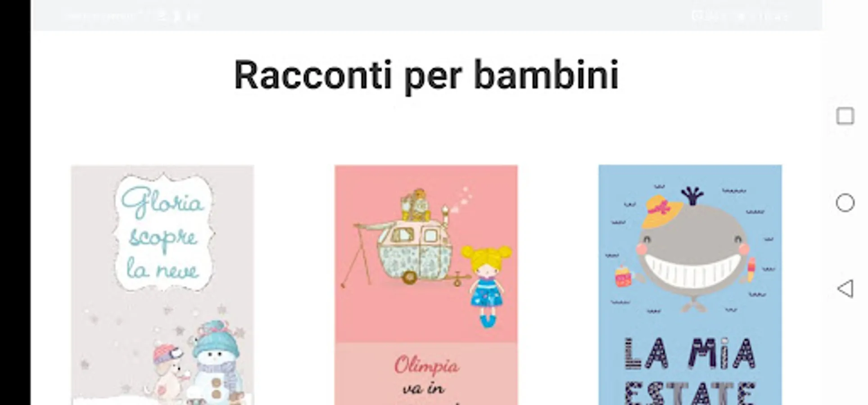Open the 'Gloria scopre la neve' book
The width and height of the screenshot is (868, 405).
[163, 285]
